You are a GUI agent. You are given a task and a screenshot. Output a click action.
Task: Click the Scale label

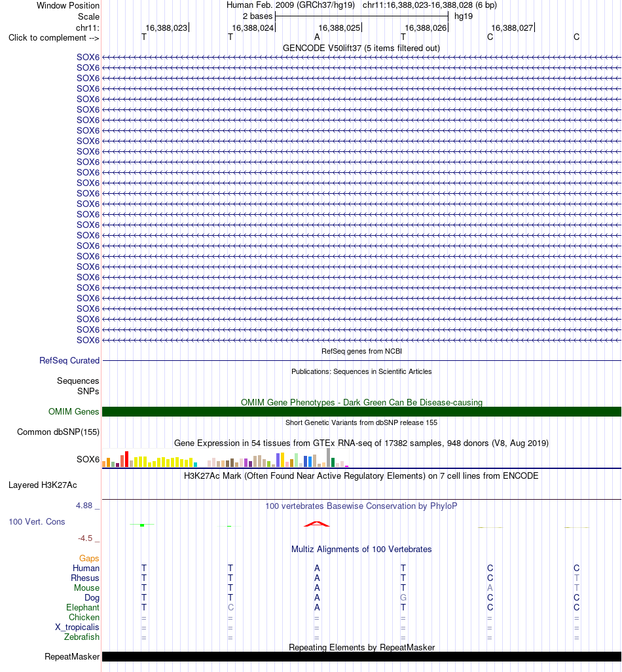(88, 17)
